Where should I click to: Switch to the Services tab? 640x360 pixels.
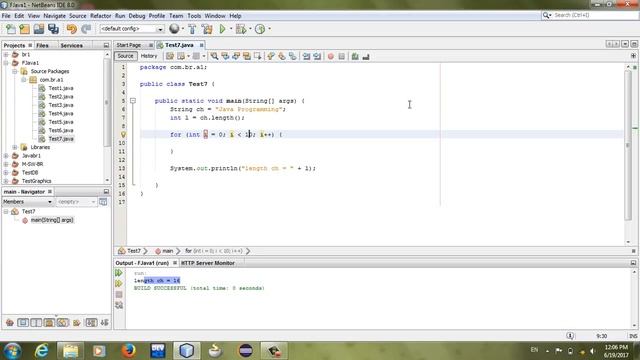pos(71,45)
